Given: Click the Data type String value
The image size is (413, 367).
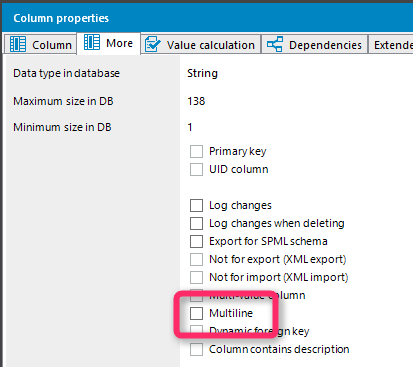Looking at the screenshot, I should pos(202,73).
